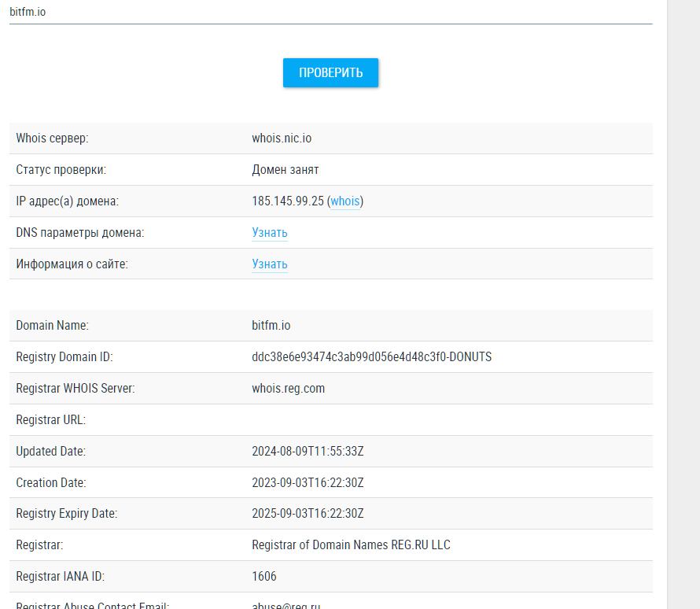Viewport: 700px width, 609px height.
Task: Click the IP address 185.145.99.25
Action: pos(288,201)
